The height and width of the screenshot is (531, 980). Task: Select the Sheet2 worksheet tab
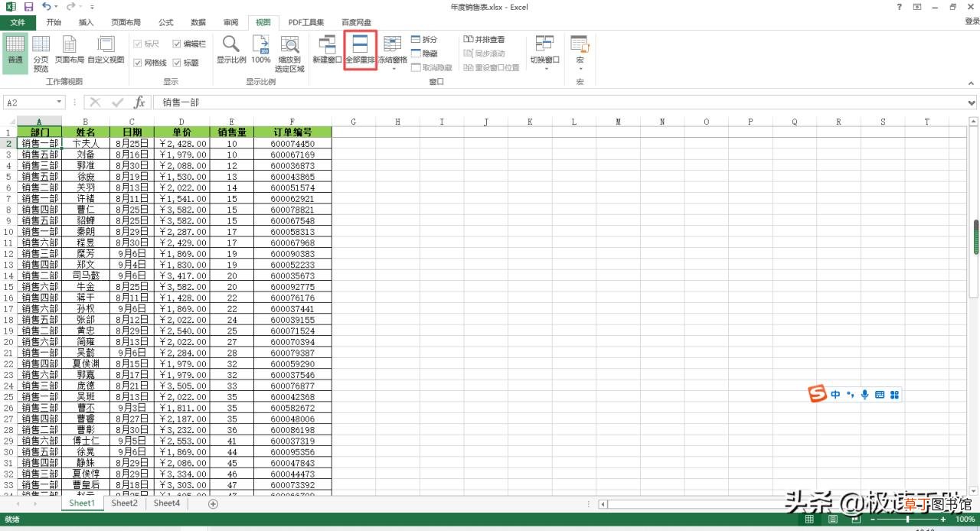pyautogui.click(x=124, y=503)
